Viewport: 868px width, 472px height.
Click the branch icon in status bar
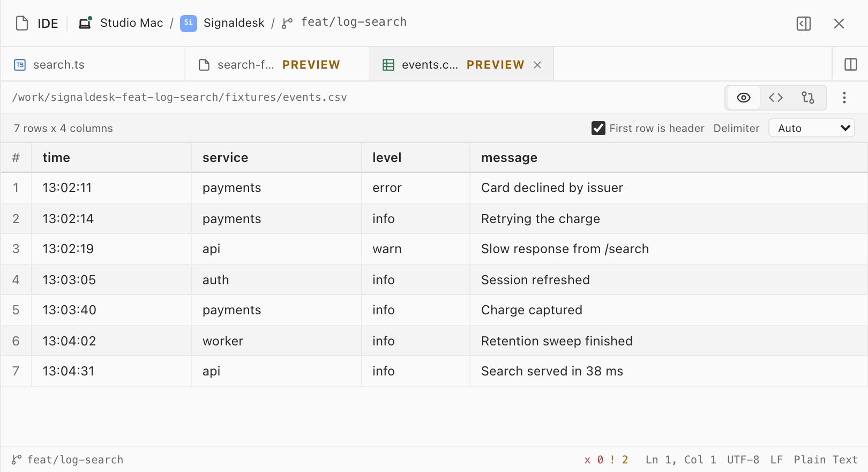[17, 460]
